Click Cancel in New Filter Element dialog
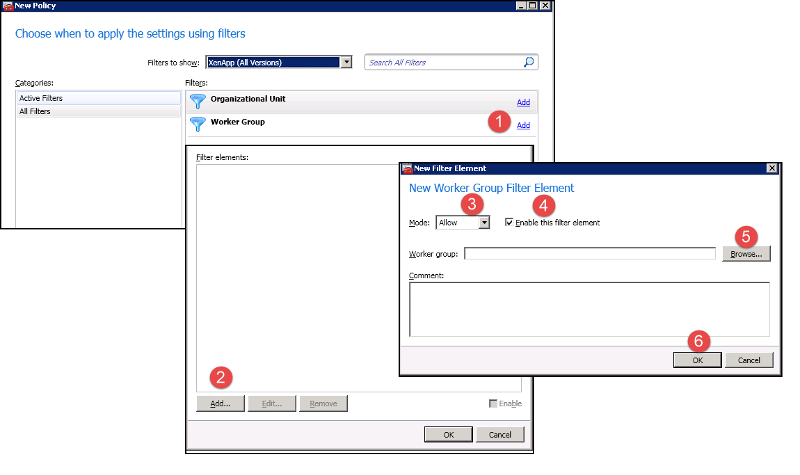The width and height of the screenshot is (800, 475). coord(749,360)
